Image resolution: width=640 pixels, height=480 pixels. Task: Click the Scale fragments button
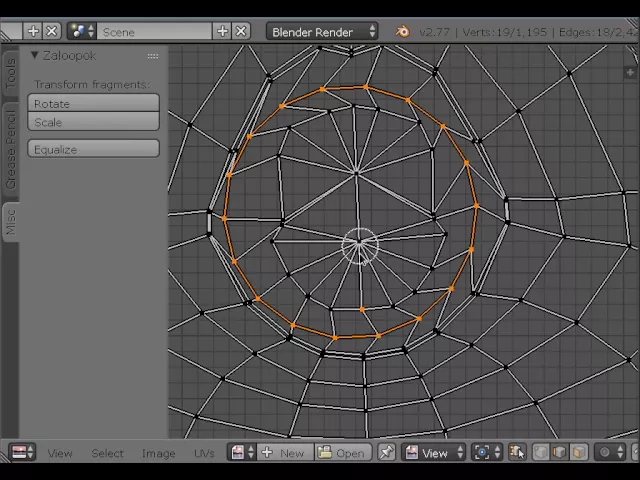(93, 122)
